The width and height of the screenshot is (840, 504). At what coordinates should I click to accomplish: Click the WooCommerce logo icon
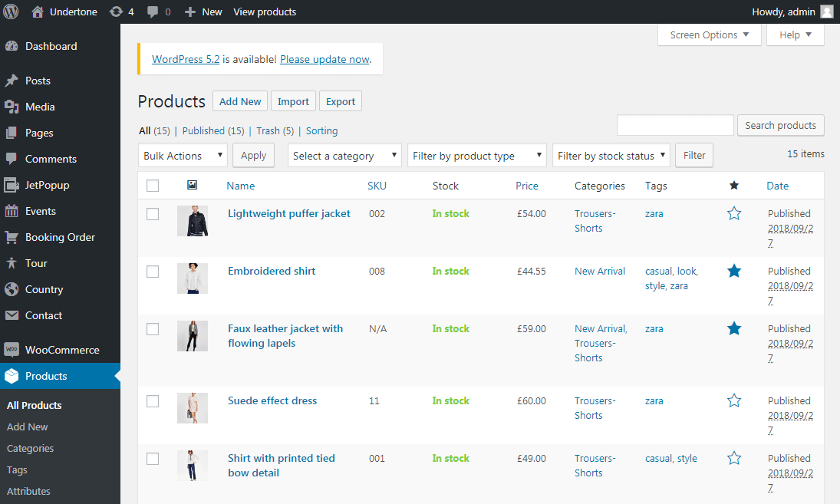point(12,350)
